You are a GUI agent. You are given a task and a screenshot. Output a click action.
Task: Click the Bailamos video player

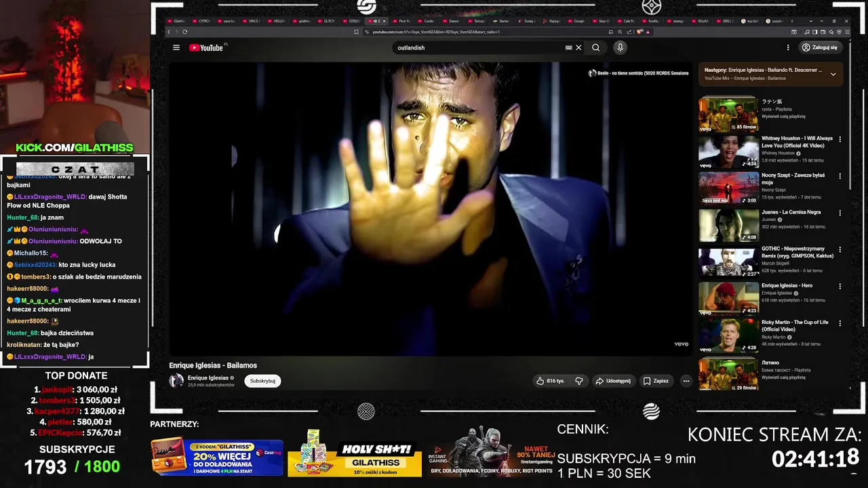(431, 209)
